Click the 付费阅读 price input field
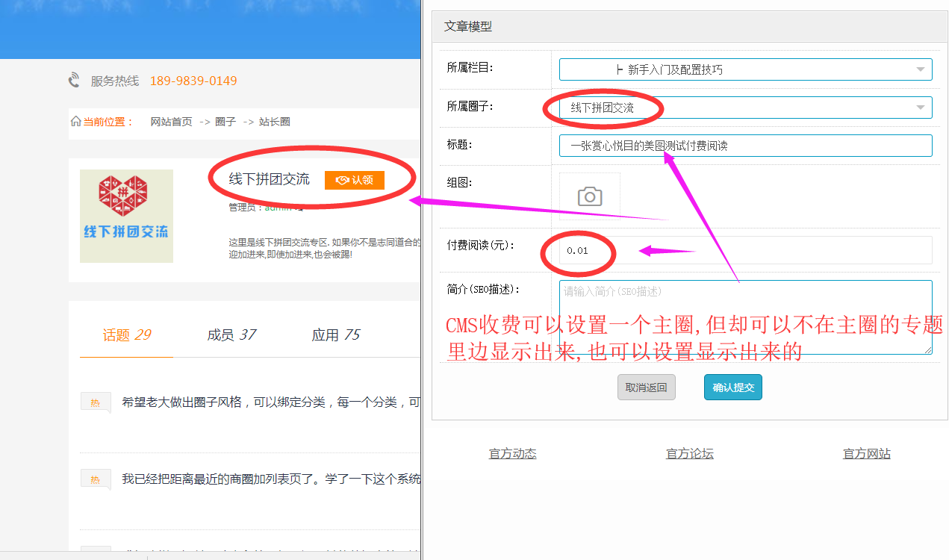The height and width of the screenshot is (560, 949). click(745, 250)
